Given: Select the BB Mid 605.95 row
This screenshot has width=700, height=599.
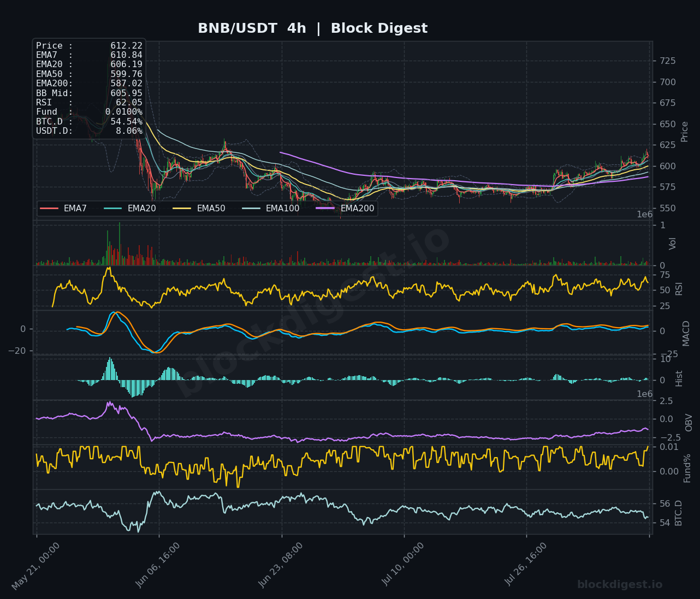Looking at the screenshot, I should click(89, 93).
